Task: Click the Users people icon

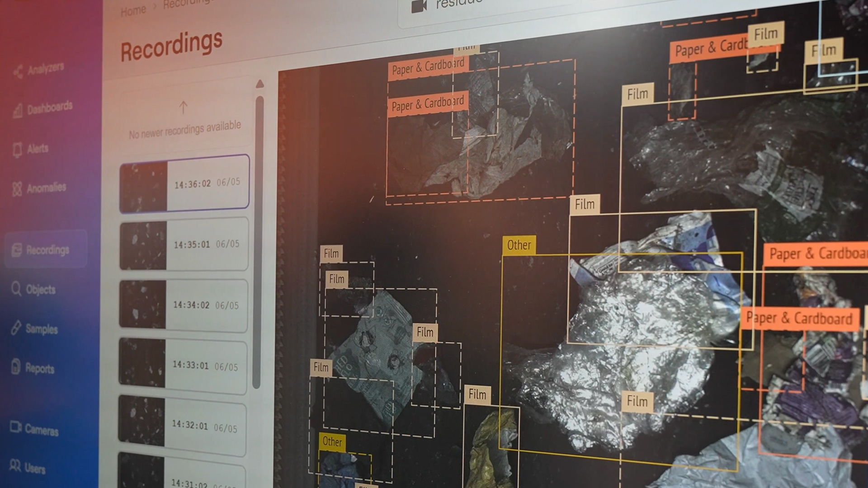Action: click(x=15, y=465)
